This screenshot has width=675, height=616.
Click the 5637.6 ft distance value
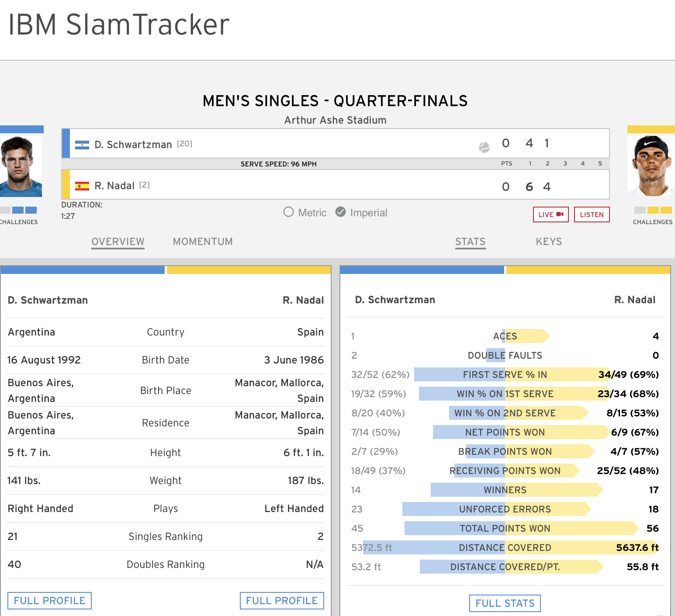click(637, 547)
